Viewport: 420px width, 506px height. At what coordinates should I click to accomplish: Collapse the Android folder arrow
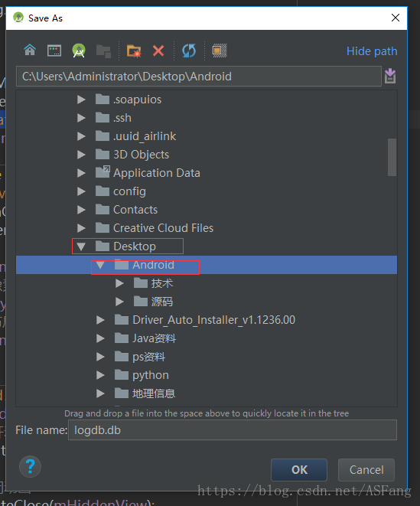click(100, 265)
